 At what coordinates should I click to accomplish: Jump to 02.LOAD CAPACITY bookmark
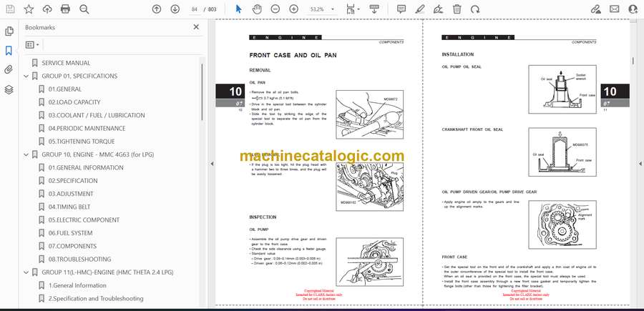click(x=74, y=102)
